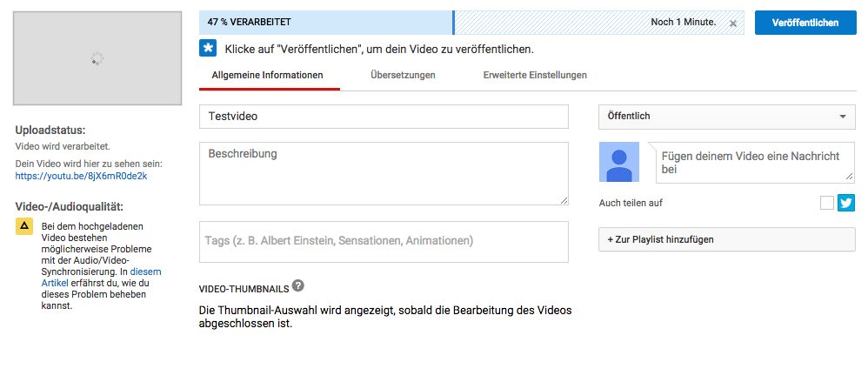Click the blue star notification icon
Image resolution: width=868 pixels, height=389 pixels.
(208, 49)
